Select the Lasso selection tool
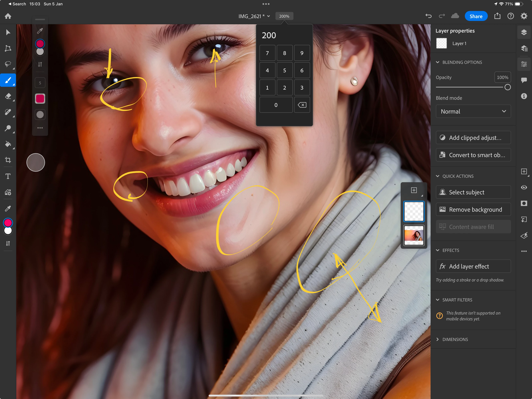The width and height of the screenshot is (532, 399). tap(8, 64)
